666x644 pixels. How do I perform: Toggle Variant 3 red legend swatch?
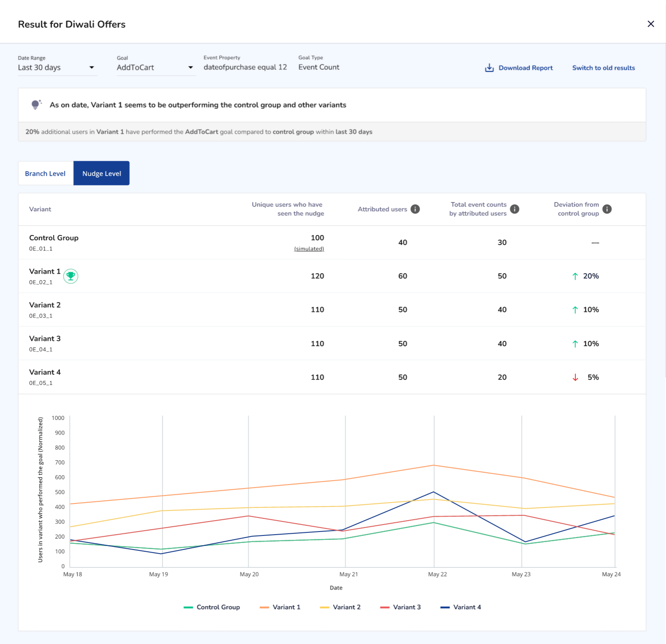click(x=385, y=608)
